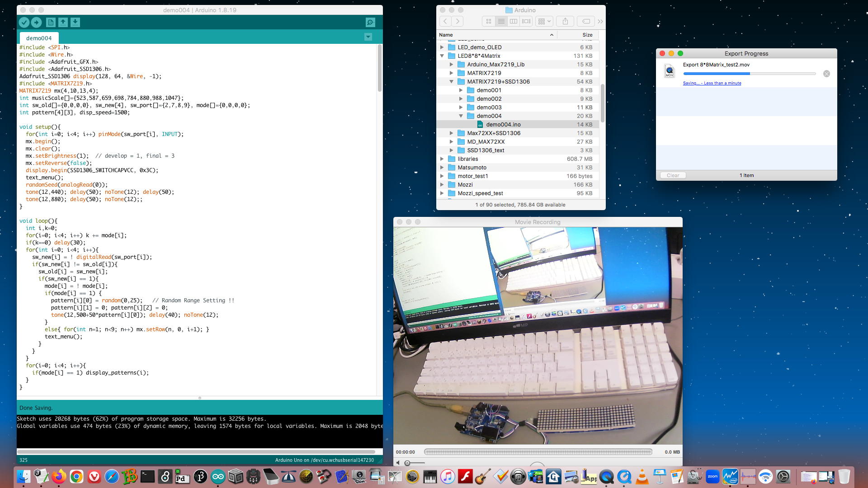Image resolution: width=868 pixels, height=488 pixels.
Task: Click the Clear button in Export Progress
Action: coord(673,175)
